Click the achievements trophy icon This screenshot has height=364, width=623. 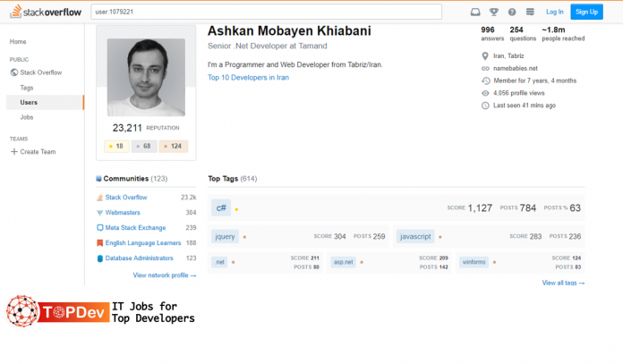pos(493,12)
